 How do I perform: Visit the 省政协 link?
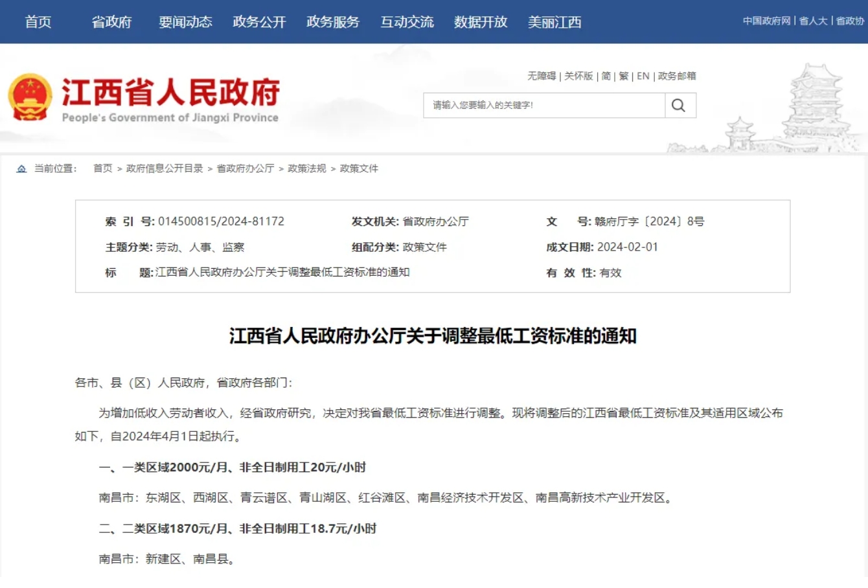coord(850,21)
